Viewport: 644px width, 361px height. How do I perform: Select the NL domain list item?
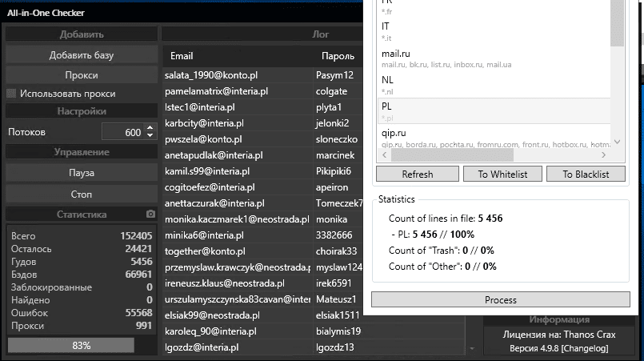click(494, 85)
